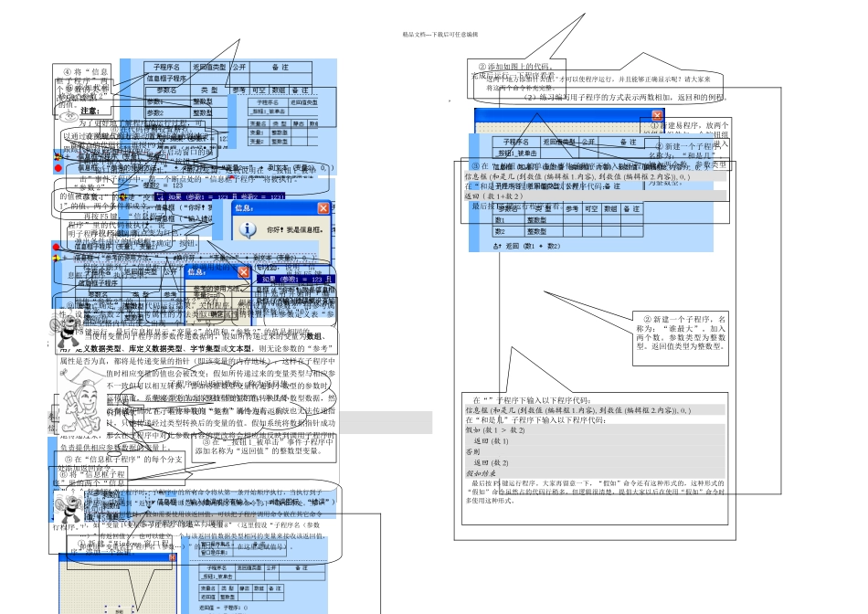Image resolution: width=868 pixels, height=614 pixels.
Task: Click the line (2) 练习编写用子程序的方式表示两数相加
Action: [626, 98]
